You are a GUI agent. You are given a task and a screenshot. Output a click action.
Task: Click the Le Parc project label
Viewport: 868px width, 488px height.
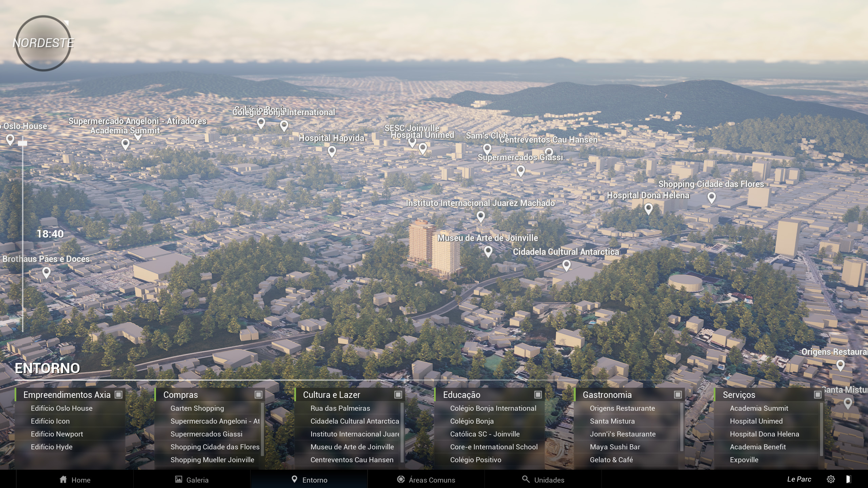(799, 479)
